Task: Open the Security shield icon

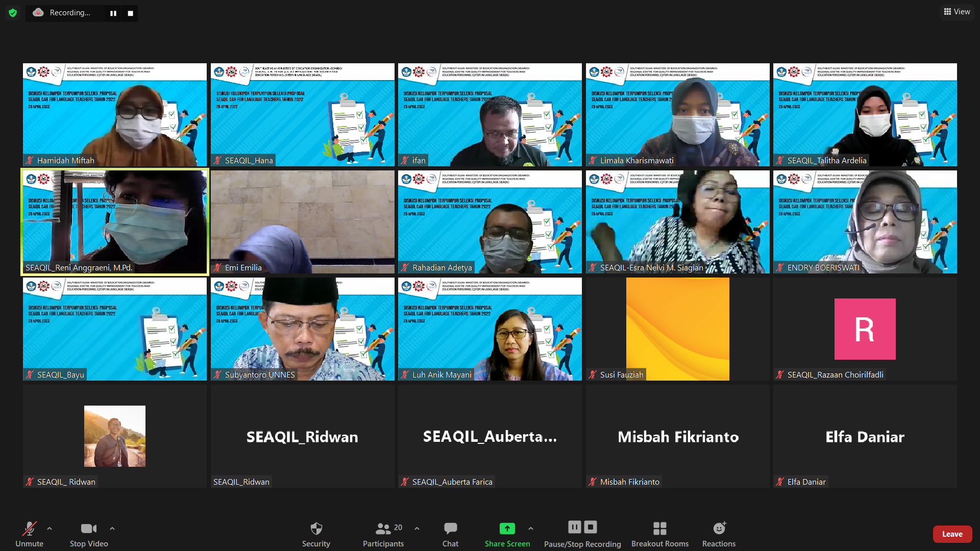Action: coord(316,528)
